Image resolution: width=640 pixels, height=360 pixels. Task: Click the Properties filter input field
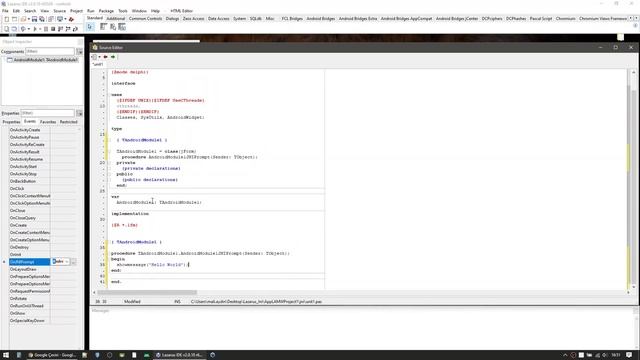(48, 113)
